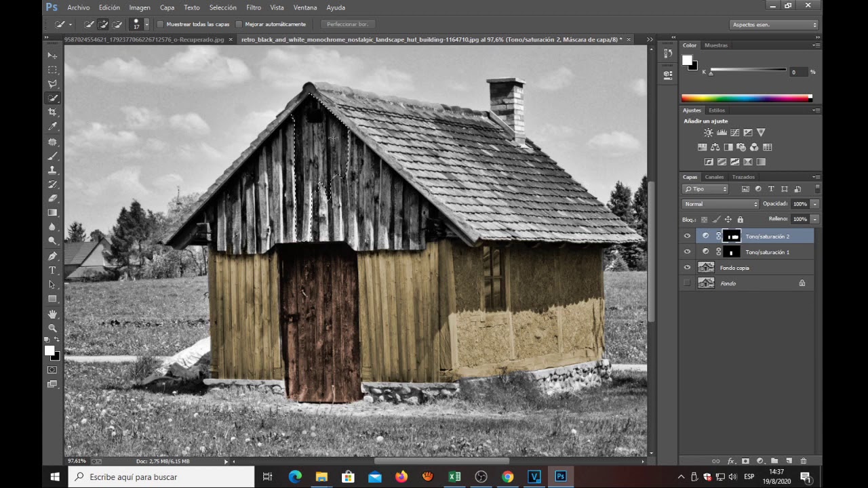The height and width of the screenshot is (488, 868).
Task: Open the brush size picker dropdown
Action: tap(146, 24)
